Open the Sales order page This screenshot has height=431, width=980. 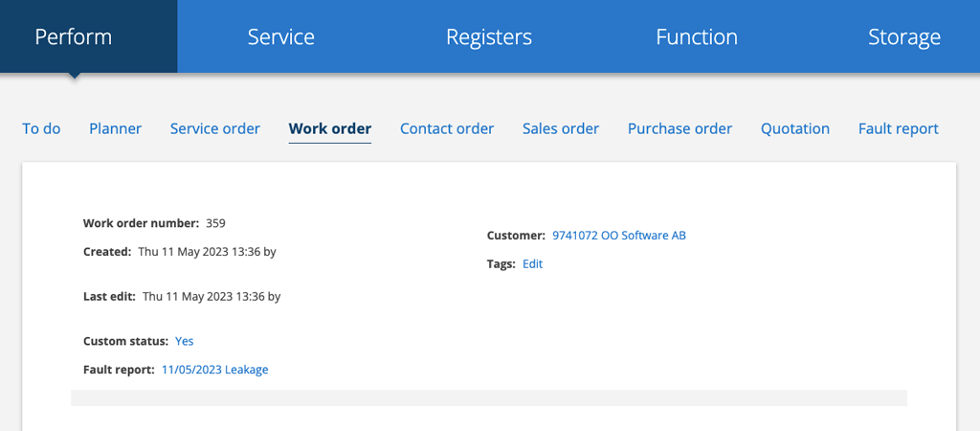click(560, 128)
